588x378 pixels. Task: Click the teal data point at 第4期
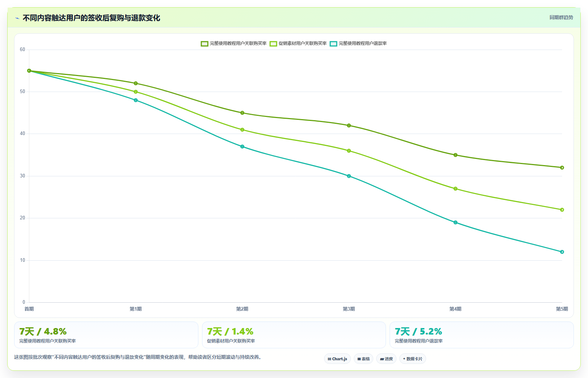tap(455, 222)
